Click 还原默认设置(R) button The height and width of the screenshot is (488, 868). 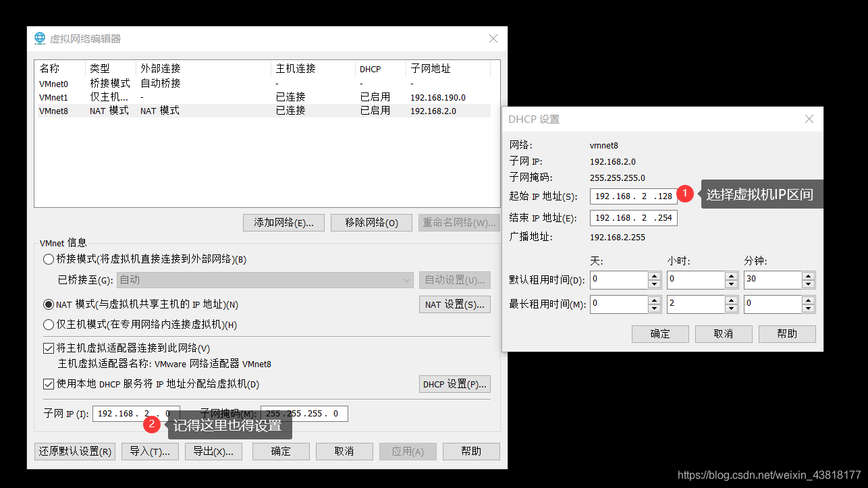point(75,452)
